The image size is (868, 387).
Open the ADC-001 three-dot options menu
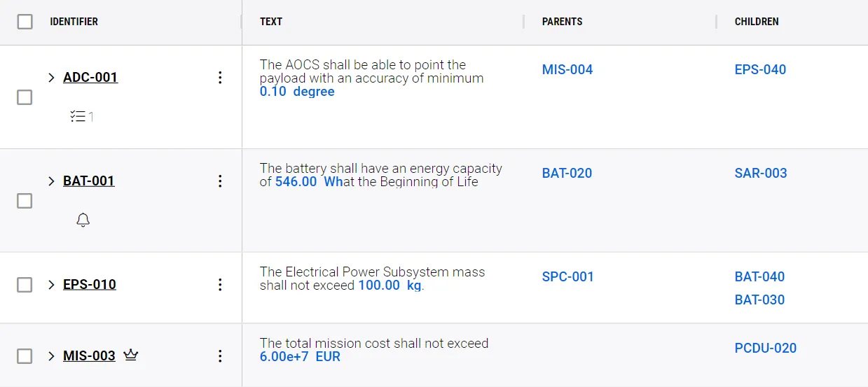(220, 78)
